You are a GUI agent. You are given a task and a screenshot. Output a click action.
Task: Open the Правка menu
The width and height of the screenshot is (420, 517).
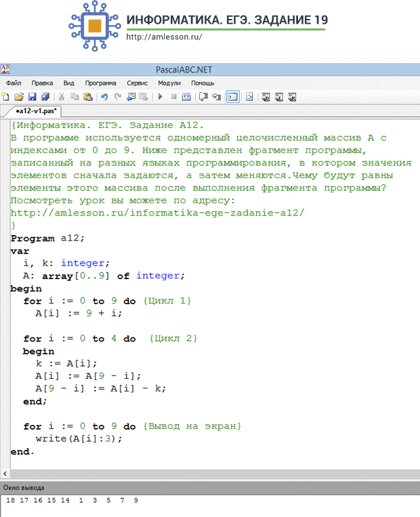[x=42, y=83]
